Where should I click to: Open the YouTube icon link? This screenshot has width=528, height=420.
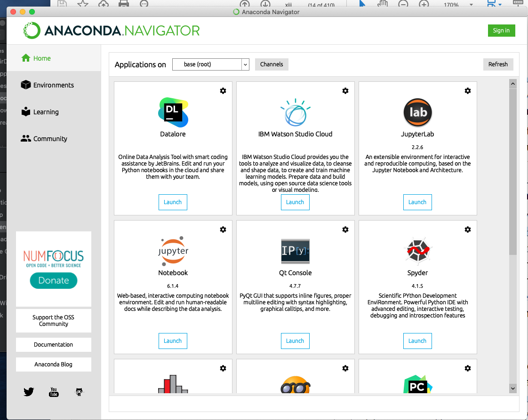(x=54, y=392)
